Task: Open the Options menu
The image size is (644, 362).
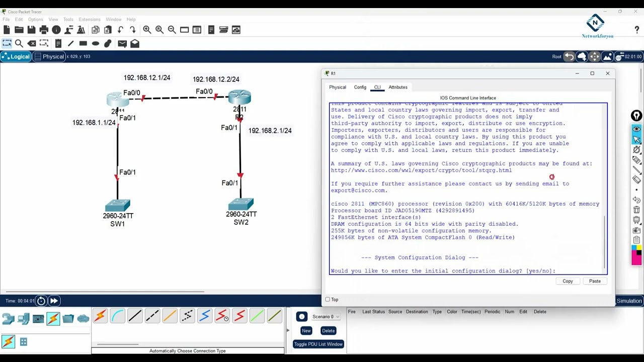Action: (x=35, y=20)
